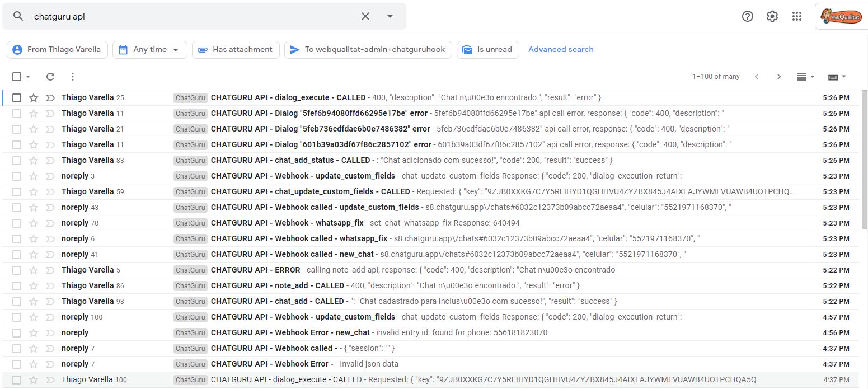Check the Dialog 5feb736cdfdac6b0e7486382 error email

(17, 129)
